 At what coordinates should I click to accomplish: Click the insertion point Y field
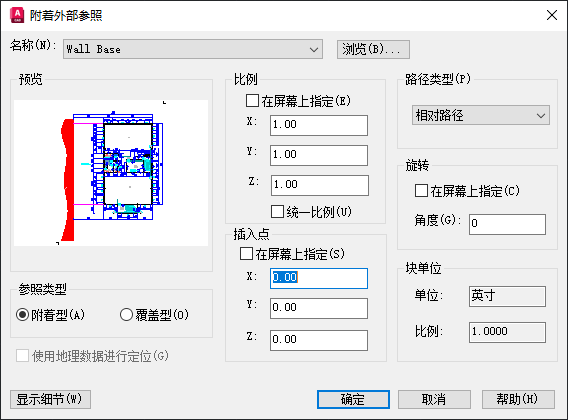click(x=319, y=308)
